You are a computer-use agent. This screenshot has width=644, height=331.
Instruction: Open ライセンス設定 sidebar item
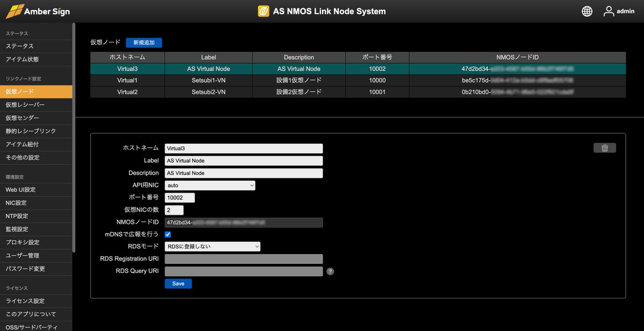[x=36, y=301]
